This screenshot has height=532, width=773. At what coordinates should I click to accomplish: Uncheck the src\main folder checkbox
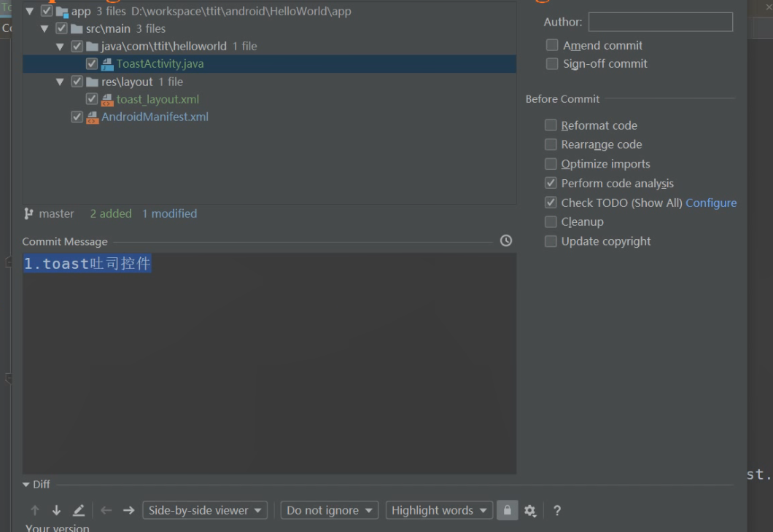tap(61, 28)
